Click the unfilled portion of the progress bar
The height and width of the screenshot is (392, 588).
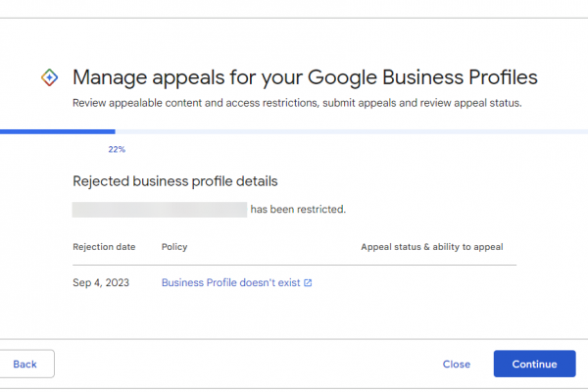point(343,131)
